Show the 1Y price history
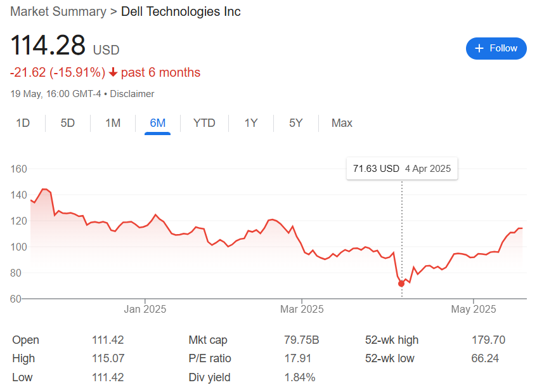This screenshot has height=392, width=537. pos(251,123)
